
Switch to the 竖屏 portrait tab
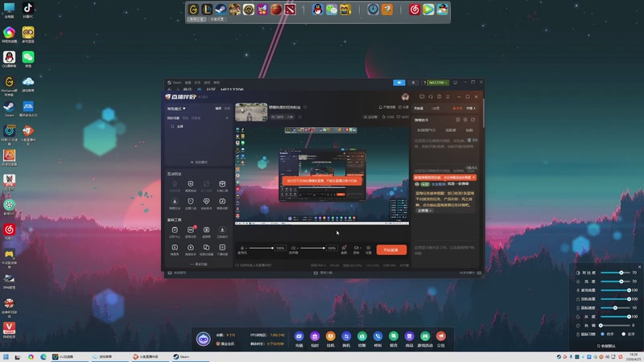(227, 109)
